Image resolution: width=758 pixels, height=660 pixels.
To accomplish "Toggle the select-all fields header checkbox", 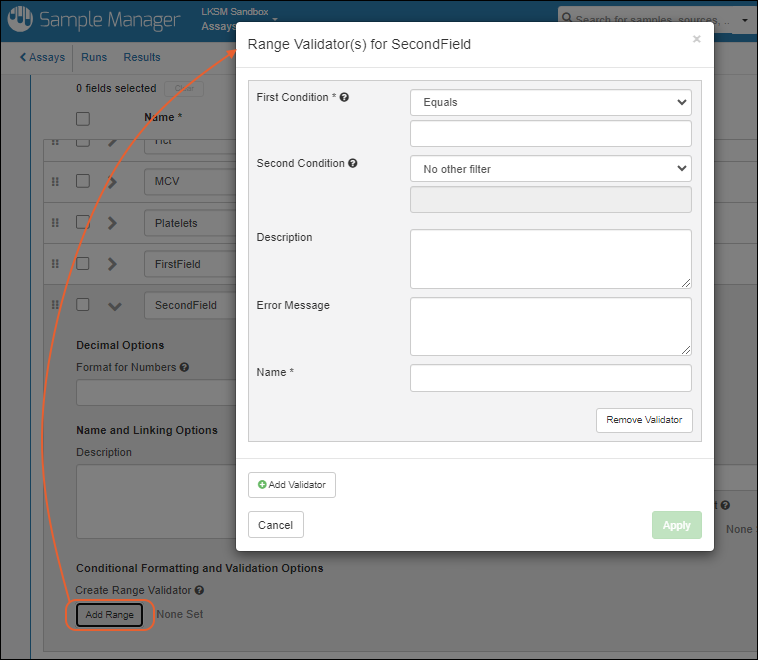I will pos(83,118).
